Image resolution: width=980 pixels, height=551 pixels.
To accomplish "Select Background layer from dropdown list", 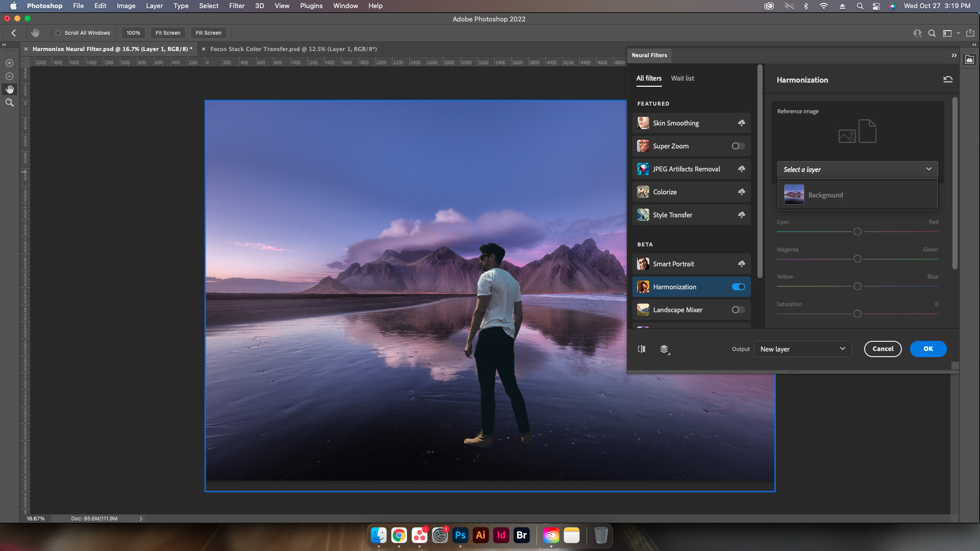I will [x=857, y=194].
